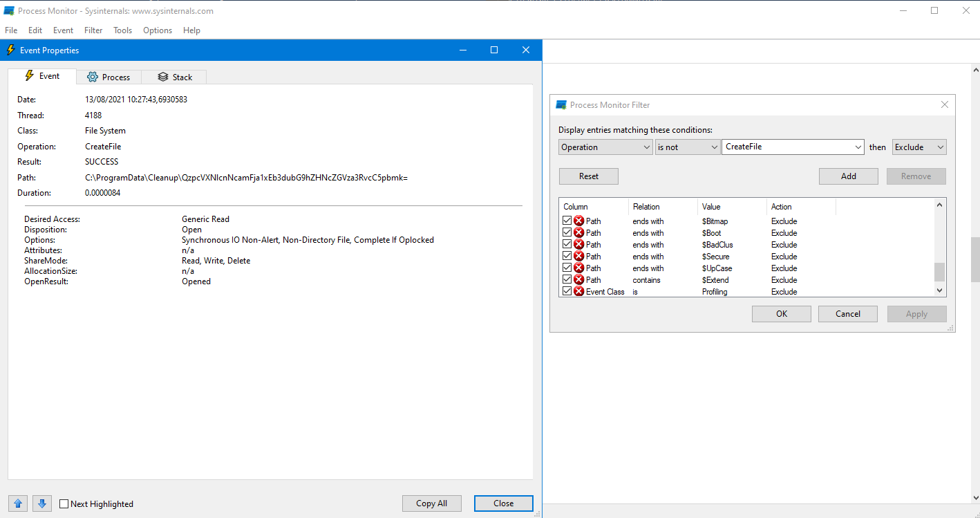Switch to the Process tab
The image size is (980, 518).
click(x=109, y=77)
